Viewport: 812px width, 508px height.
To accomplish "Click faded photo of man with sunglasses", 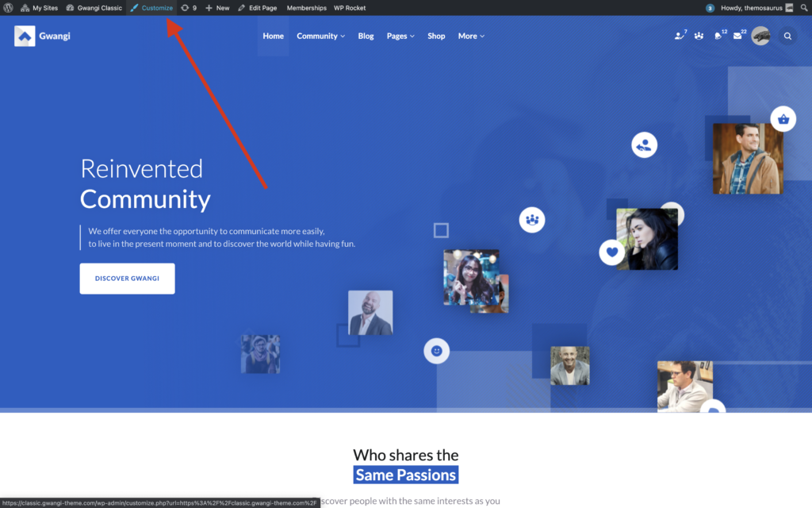I will pyautogui.click(x=260, y=354).
